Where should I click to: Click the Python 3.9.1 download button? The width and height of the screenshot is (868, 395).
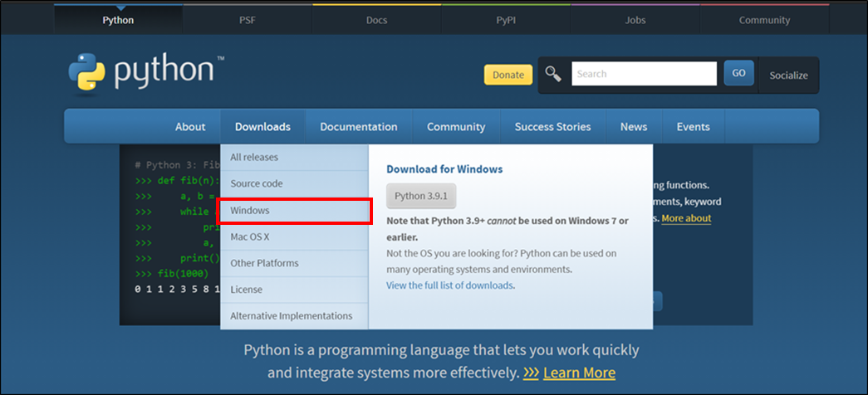421,196
